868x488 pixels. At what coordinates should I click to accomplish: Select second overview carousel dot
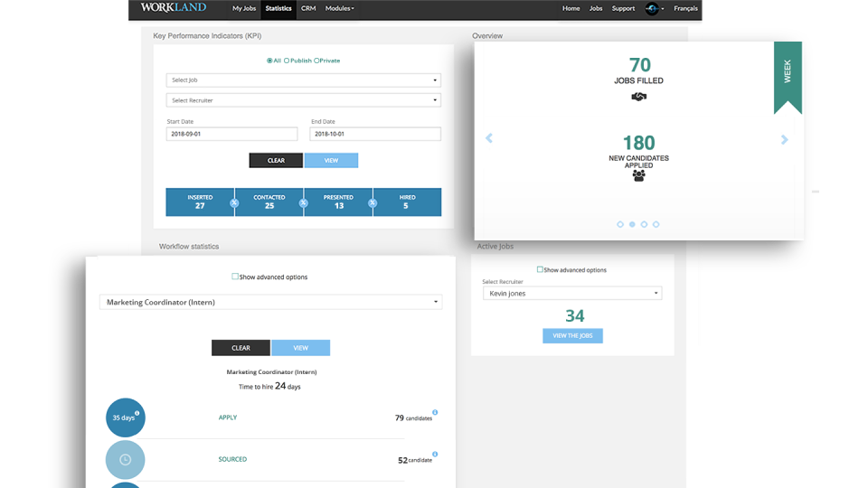coord(632,224)
